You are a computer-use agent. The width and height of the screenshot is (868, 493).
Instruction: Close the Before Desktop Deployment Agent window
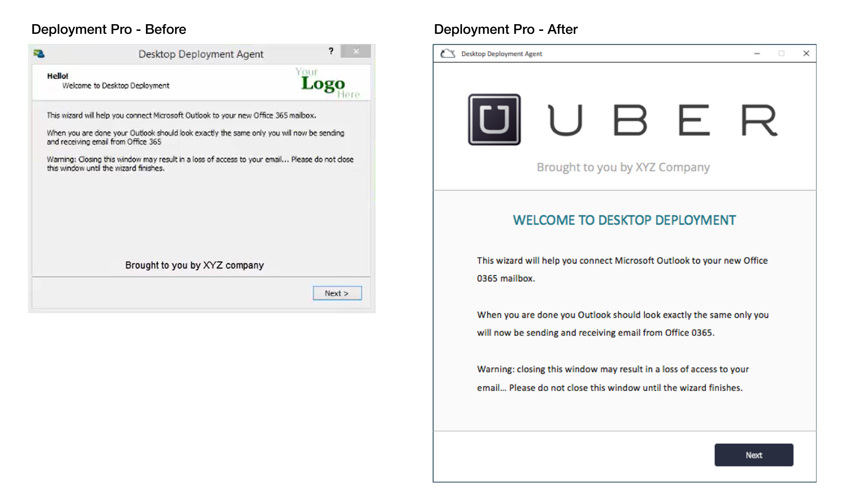point(356,51)
